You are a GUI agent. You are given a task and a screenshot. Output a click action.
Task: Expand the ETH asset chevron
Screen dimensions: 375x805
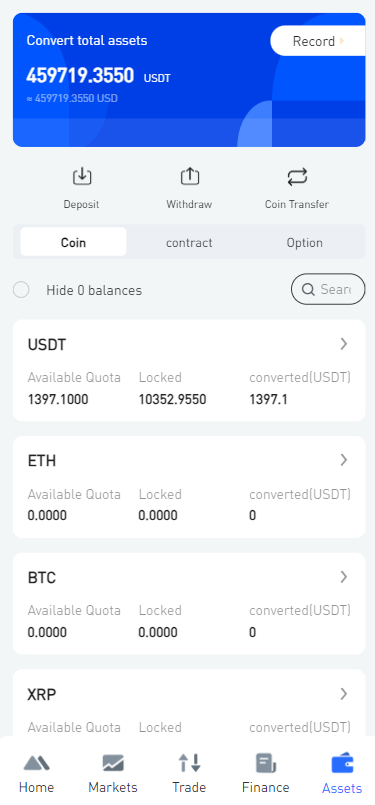pos(344,461)
